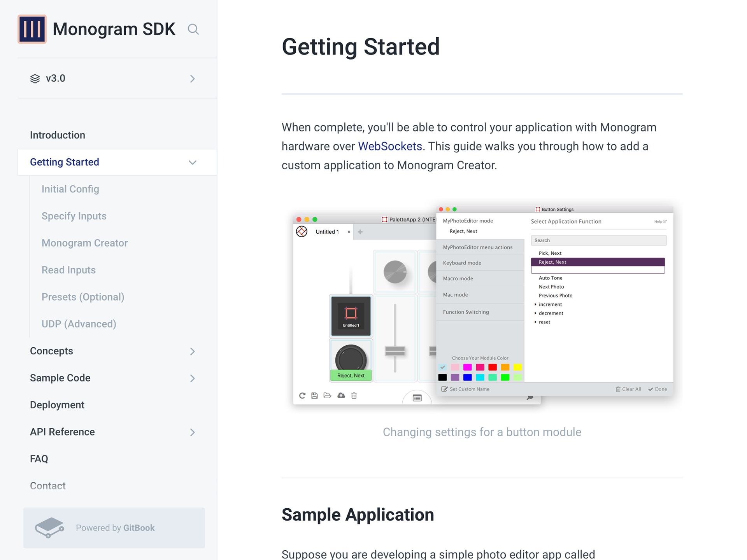Click the Getting Started page heading
Screen dimensions: 747x560
tap(361, 47)
